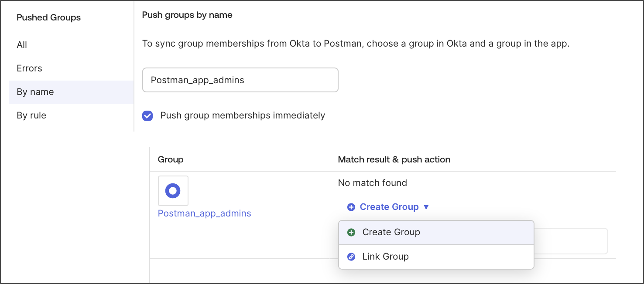Screen dimensions: 644x284
Task: Click the dropdown arrow next to Create Group
Action: tap(426, 207)
